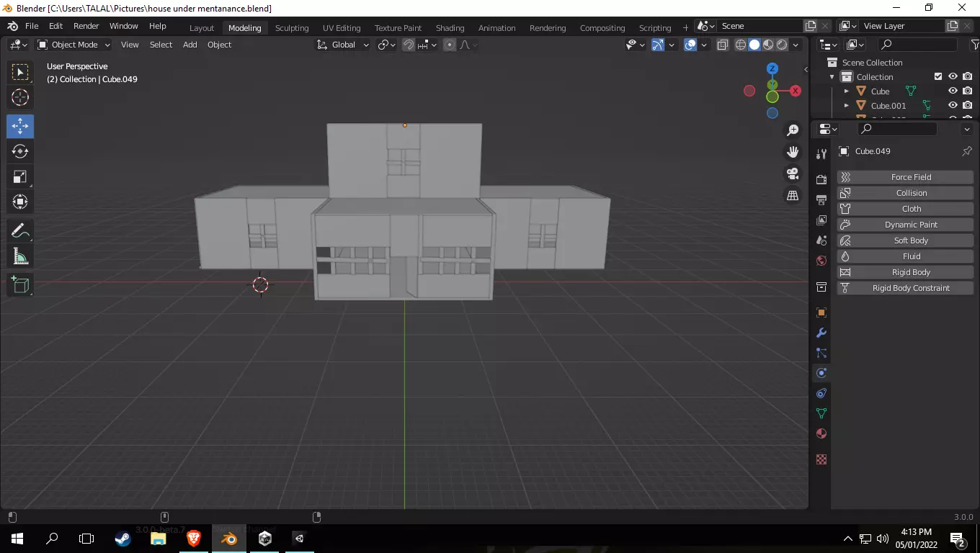Toggle snapping magnet in viewport header
The image size is (980, 553).
pyautogui.click(x=409, y=45)
